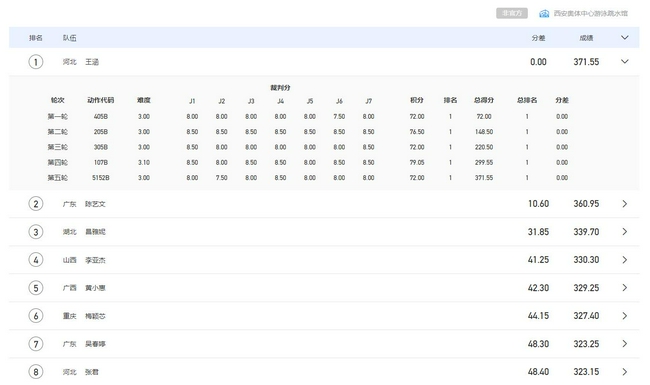Expand rank 3 row scoring 339.70

point(625,232)
